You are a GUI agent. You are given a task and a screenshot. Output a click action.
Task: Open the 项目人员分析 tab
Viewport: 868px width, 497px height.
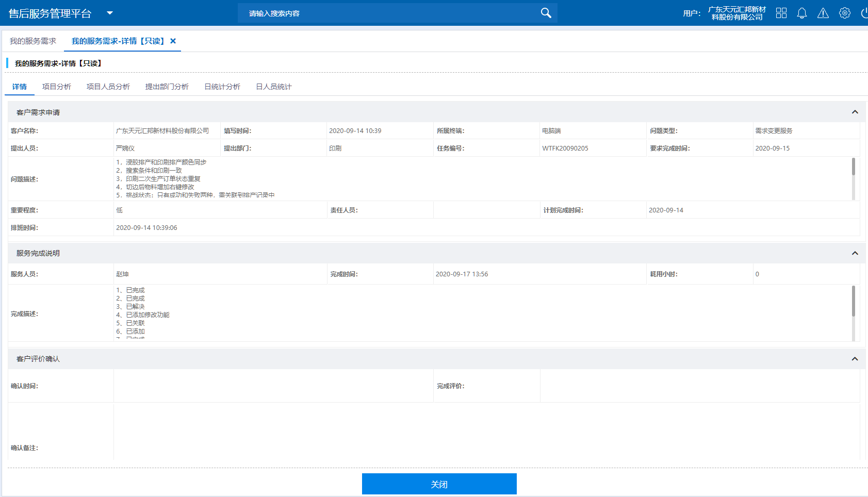coord(108,87)
